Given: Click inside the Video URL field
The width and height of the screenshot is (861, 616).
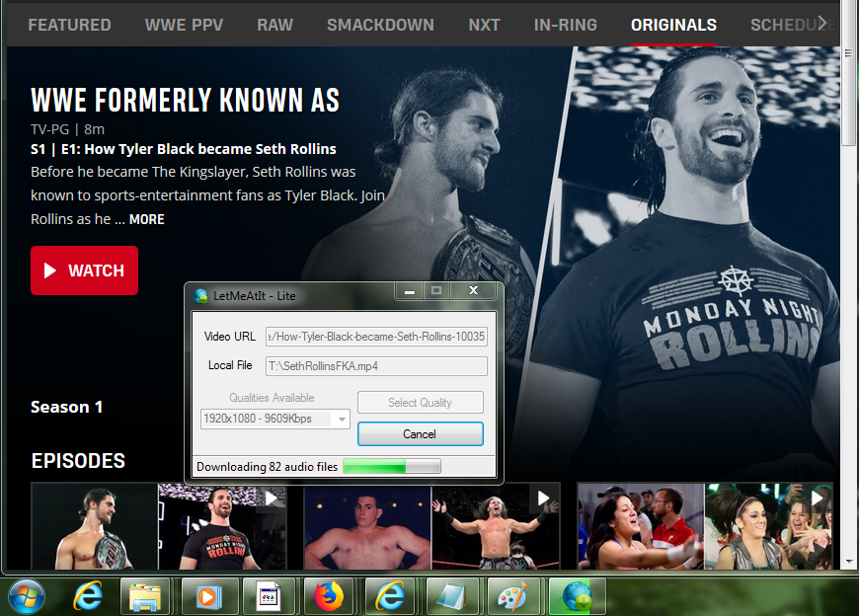Looking at the screenshot, I should point(376,337).
